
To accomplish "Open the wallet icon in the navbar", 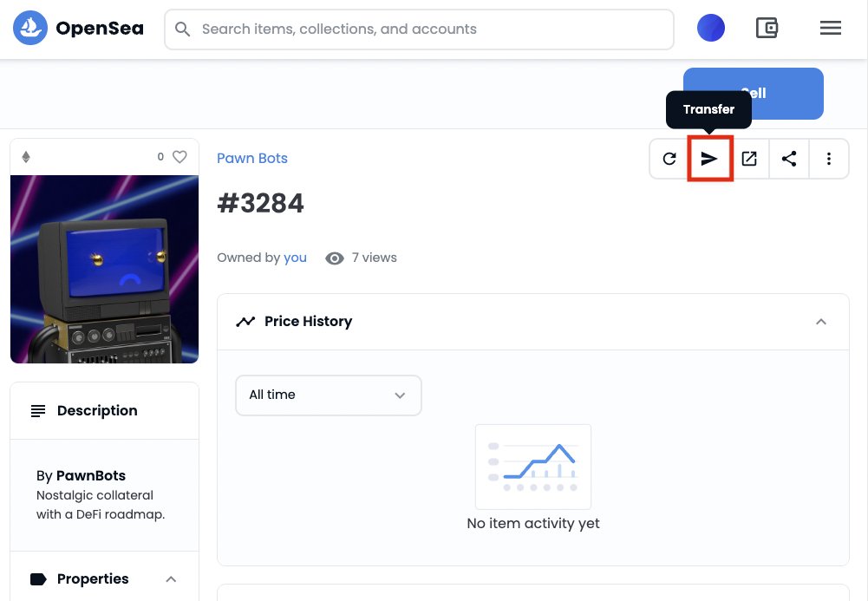I will pyautogui.click(x=767, y=27).
